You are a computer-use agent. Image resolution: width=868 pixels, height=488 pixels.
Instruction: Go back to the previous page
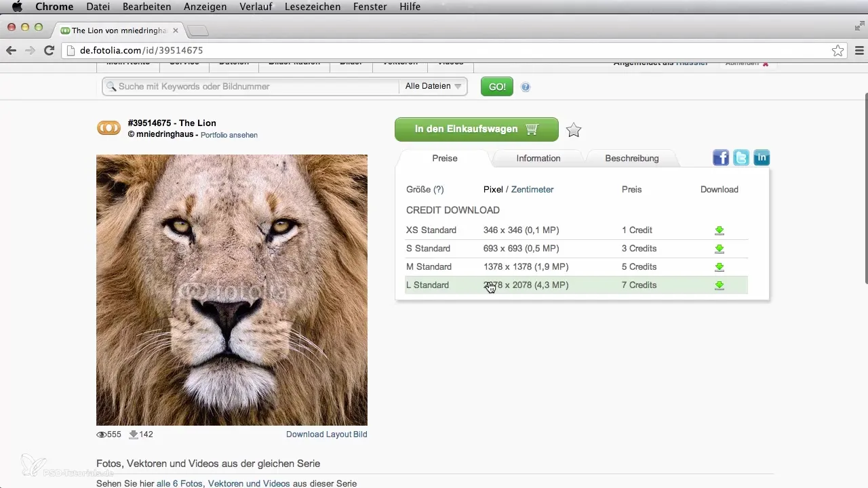[x=11, y=50]
